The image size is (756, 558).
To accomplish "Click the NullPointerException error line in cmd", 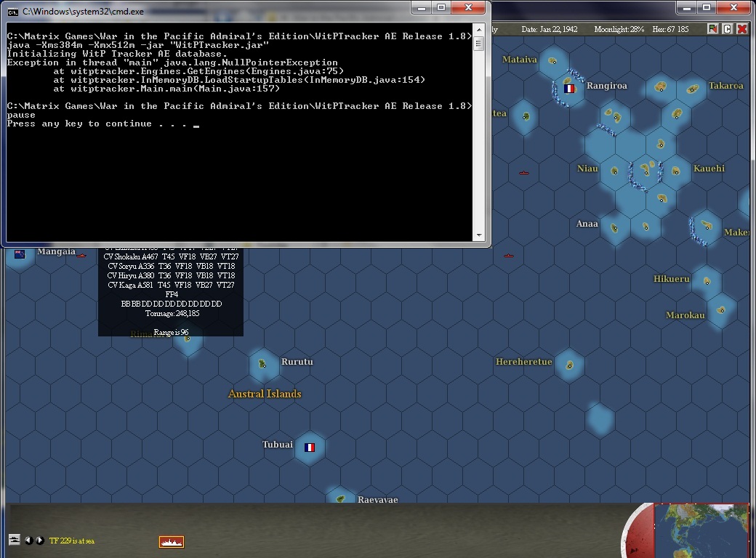I will pyautogui.click(x=172, y=62).
